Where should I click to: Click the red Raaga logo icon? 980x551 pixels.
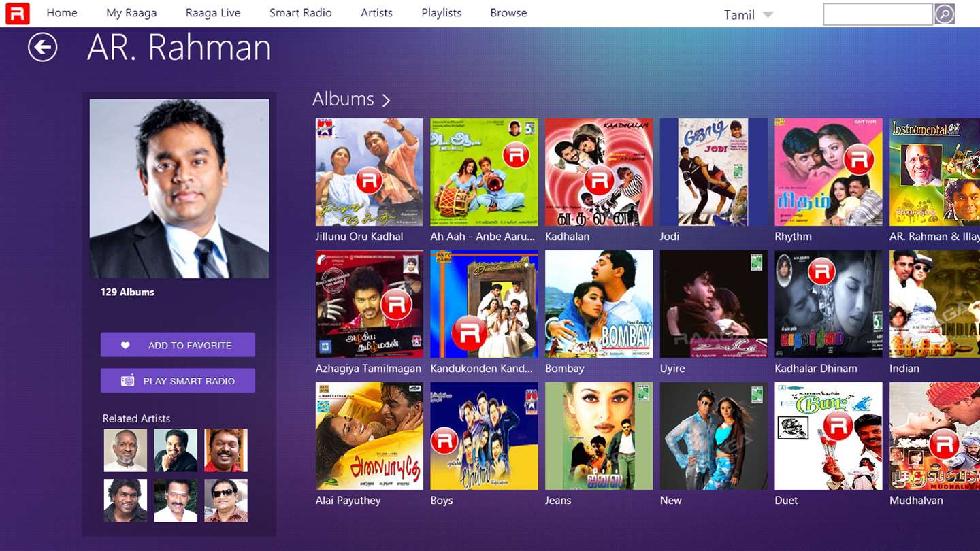coord(17,14)
